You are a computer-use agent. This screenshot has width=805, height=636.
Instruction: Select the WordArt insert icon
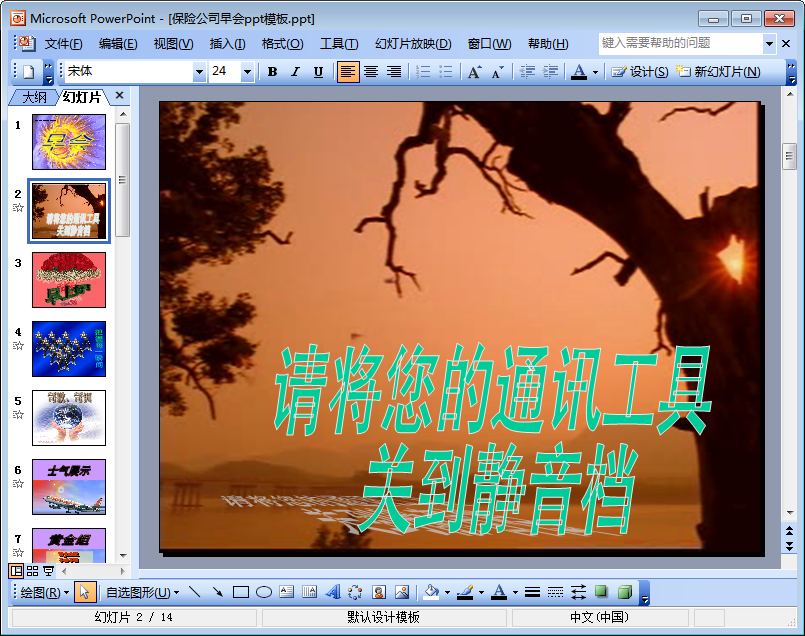coord(333,592)
